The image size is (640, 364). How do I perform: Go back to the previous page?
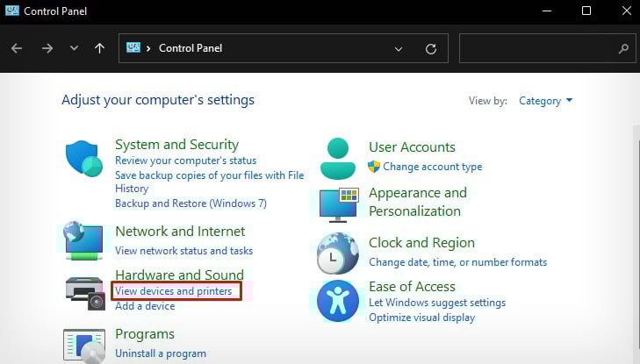17,48
